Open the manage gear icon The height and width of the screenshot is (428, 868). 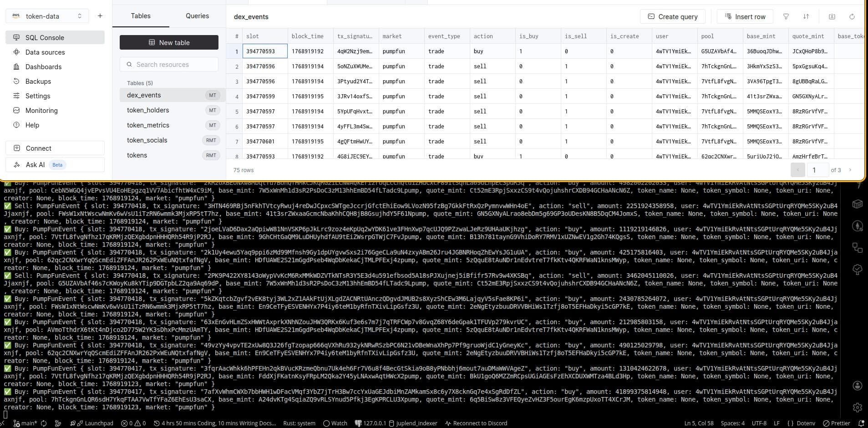pyautogui.click(x=858, y=408)
